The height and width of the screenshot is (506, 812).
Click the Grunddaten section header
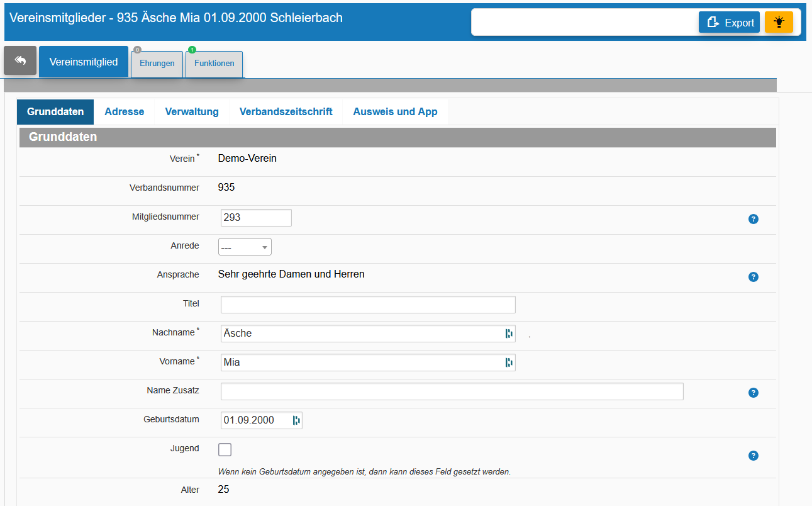tap(398, 137)
